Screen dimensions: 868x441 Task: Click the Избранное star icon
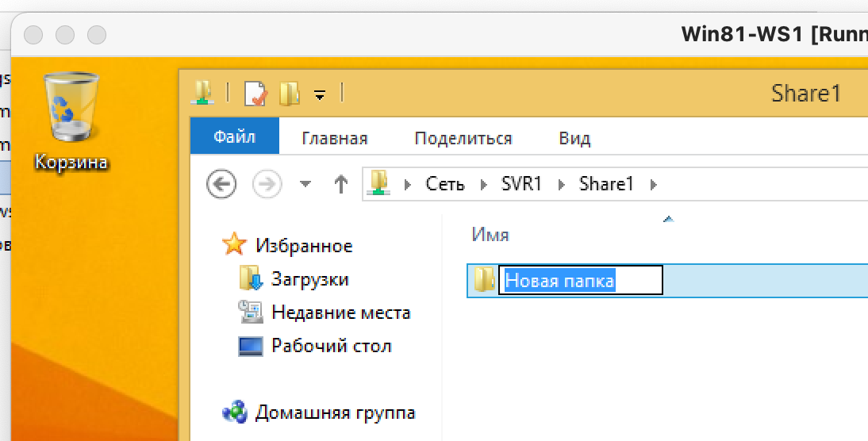pos(234,244)
